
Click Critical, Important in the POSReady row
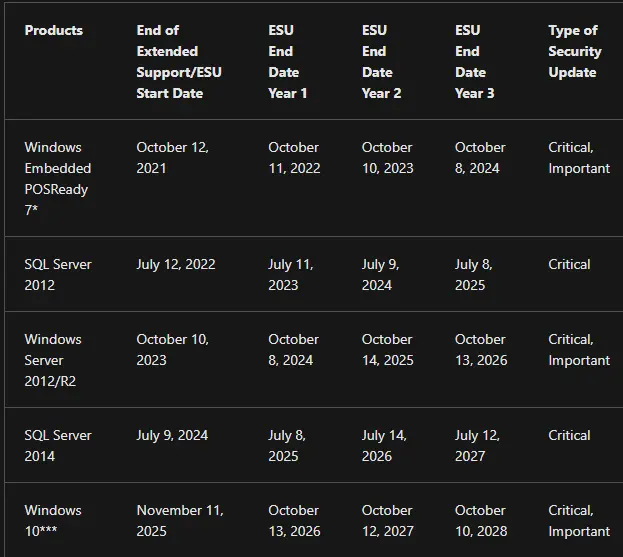(579, 158)
